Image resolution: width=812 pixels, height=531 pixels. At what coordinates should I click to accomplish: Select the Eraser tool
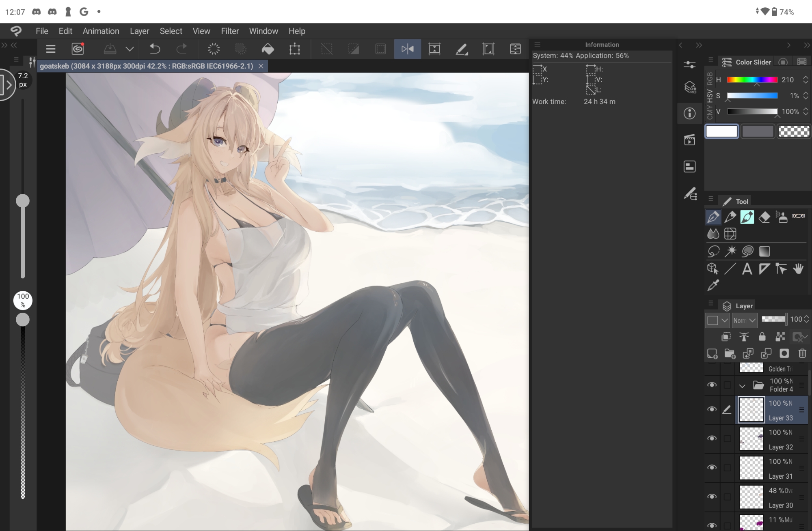[x=764, y=217]
